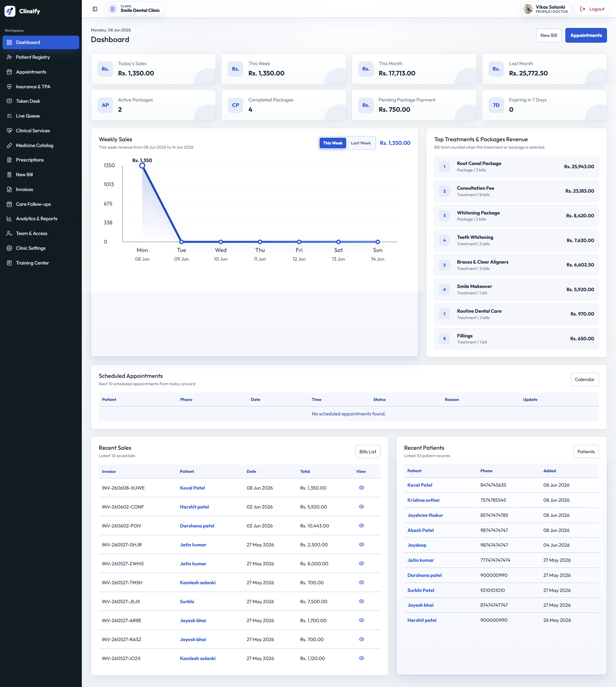Image resolution: width=616 pixels, height=687 pixels.
Task: Open Jayshree thakur patient record
Action: pyautogui.click(x=425, y=515)
